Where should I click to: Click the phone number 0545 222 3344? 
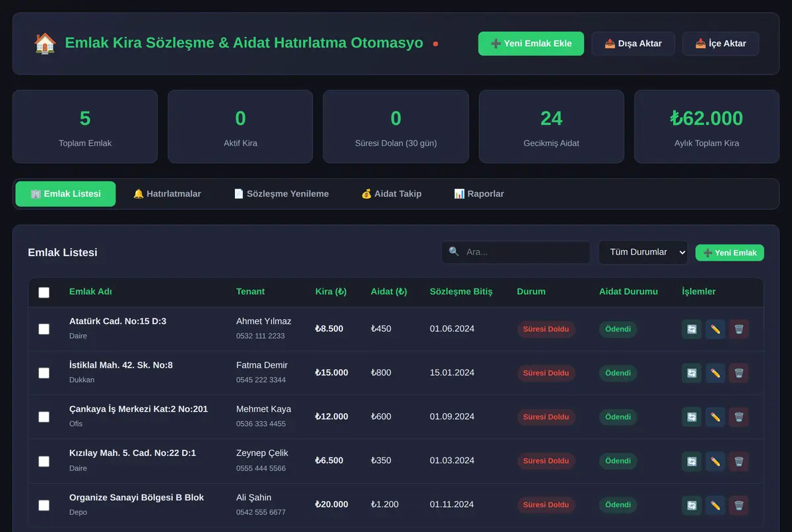[261, 380]
